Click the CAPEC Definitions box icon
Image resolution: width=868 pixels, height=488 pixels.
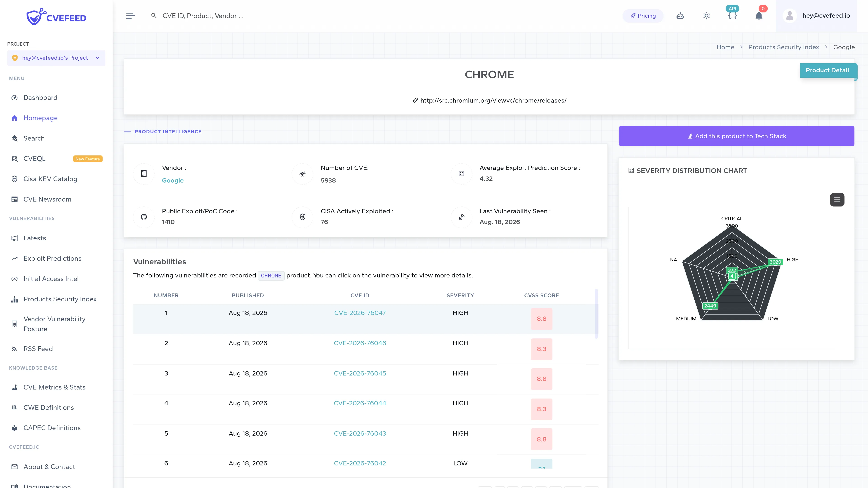tap(14, 428)
